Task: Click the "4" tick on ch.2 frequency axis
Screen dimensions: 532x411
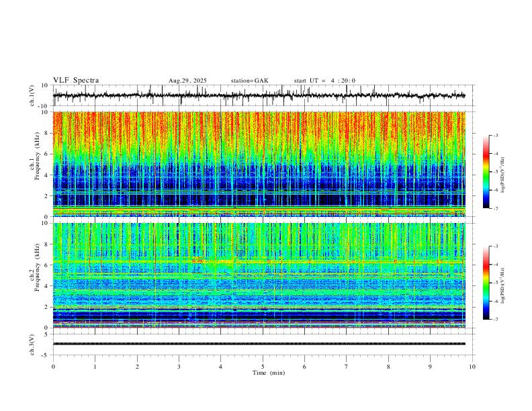Action: coord(47,286)
